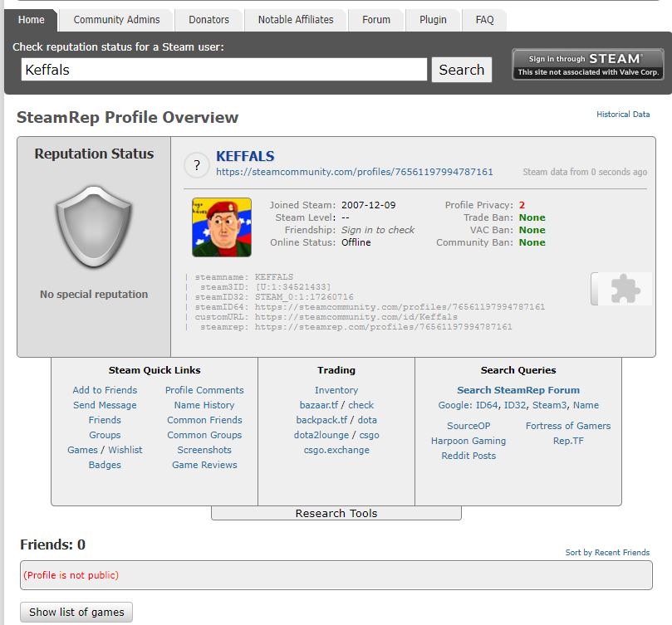Open the Notable Affiliates tab

click(x=296, y=20)
